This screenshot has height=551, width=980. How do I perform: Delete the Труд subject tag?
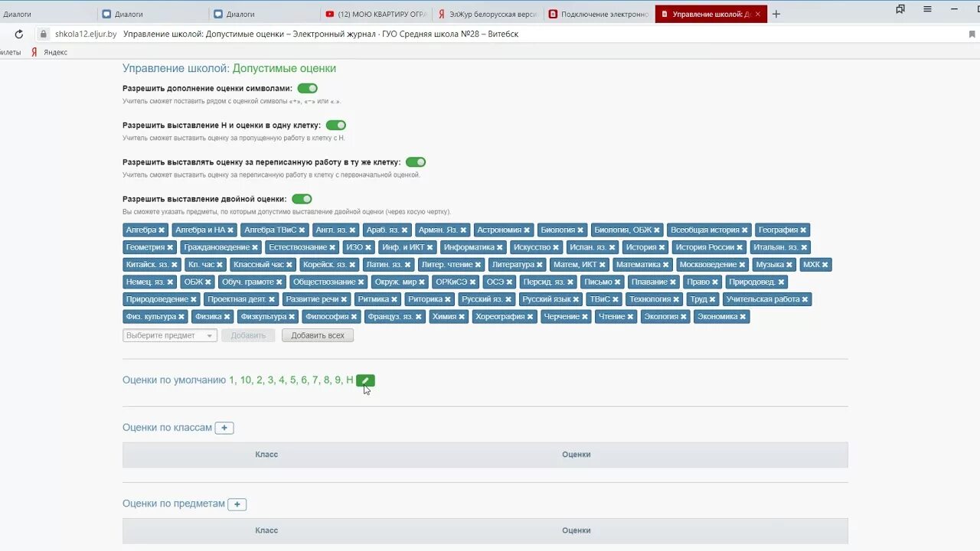click(713, 300)
